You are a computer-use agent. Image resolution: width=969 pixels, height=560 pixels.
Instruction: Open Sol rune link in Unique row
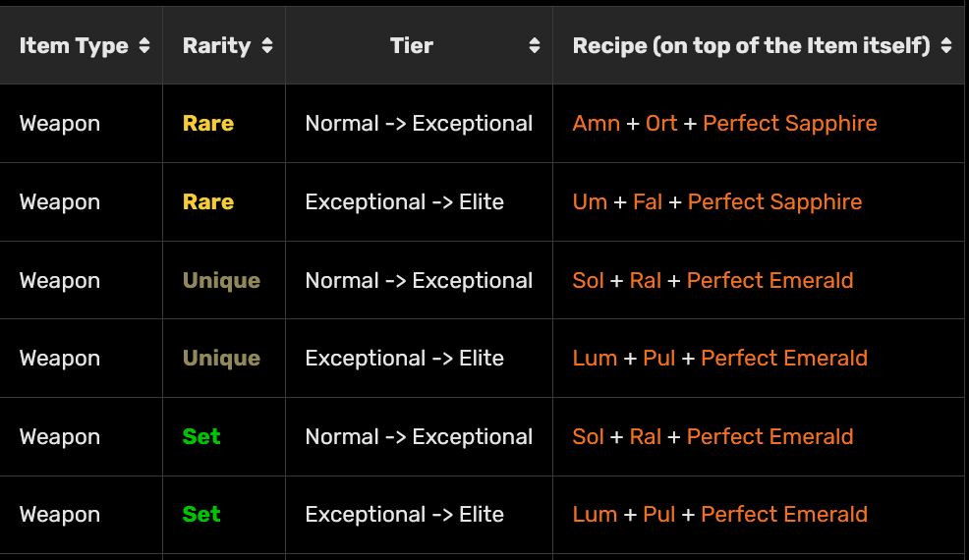588,281
